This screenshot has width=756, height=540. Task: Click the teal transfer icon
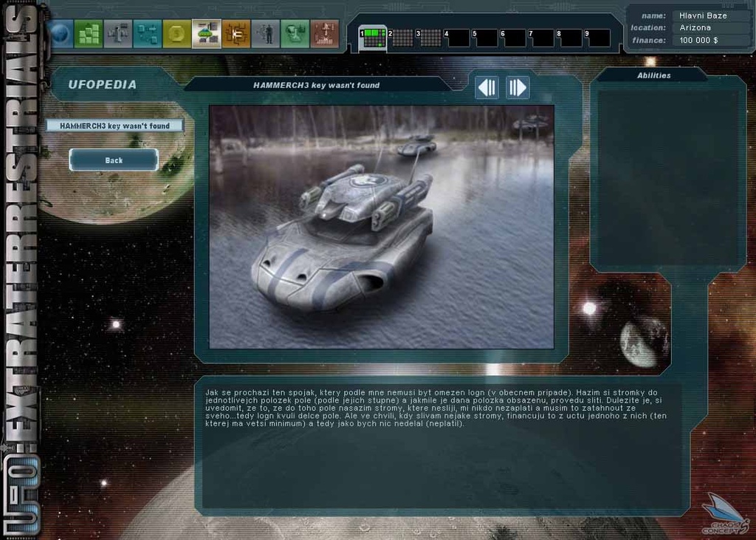tap(148, 35)
